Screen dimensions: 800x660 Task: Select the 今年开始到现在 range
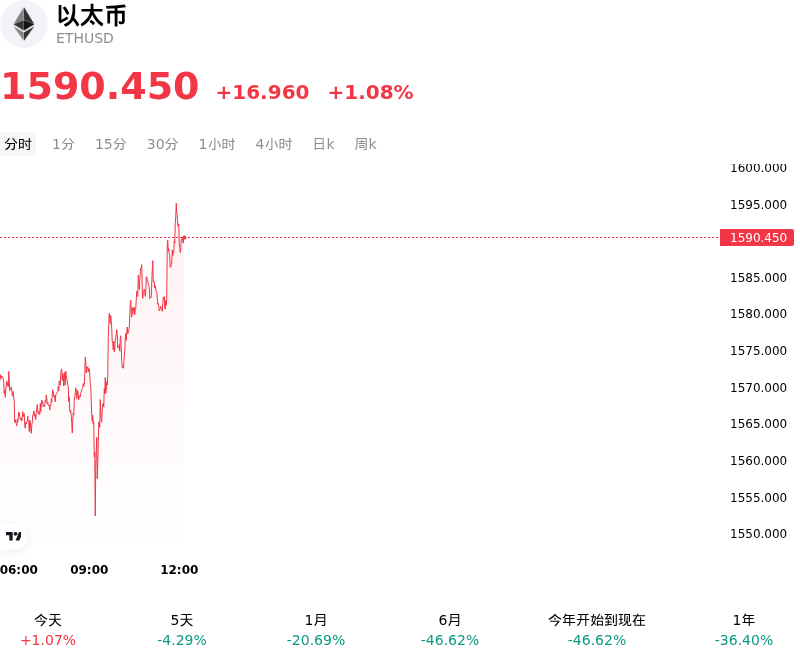[x=596, y=630]
